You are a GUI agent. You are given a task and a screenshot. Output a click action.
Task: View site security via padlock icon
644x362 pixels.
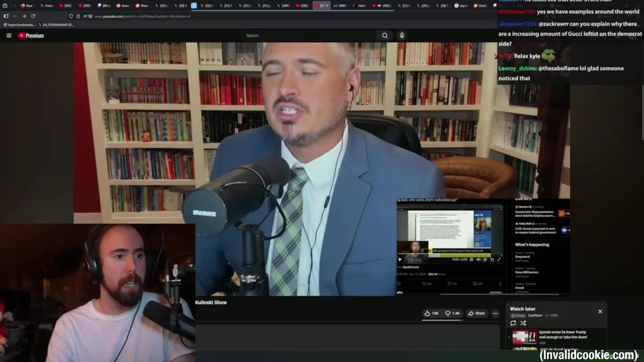(x=78, y=16)
